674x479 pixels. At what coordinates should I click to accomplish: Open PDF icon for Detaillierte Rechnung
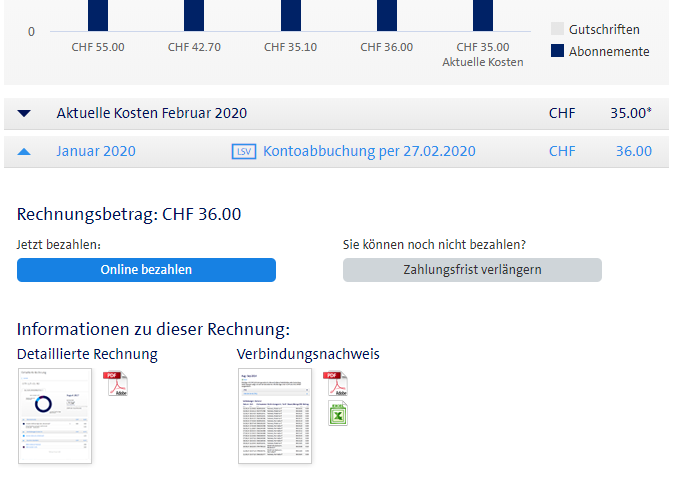pos(115,383)
